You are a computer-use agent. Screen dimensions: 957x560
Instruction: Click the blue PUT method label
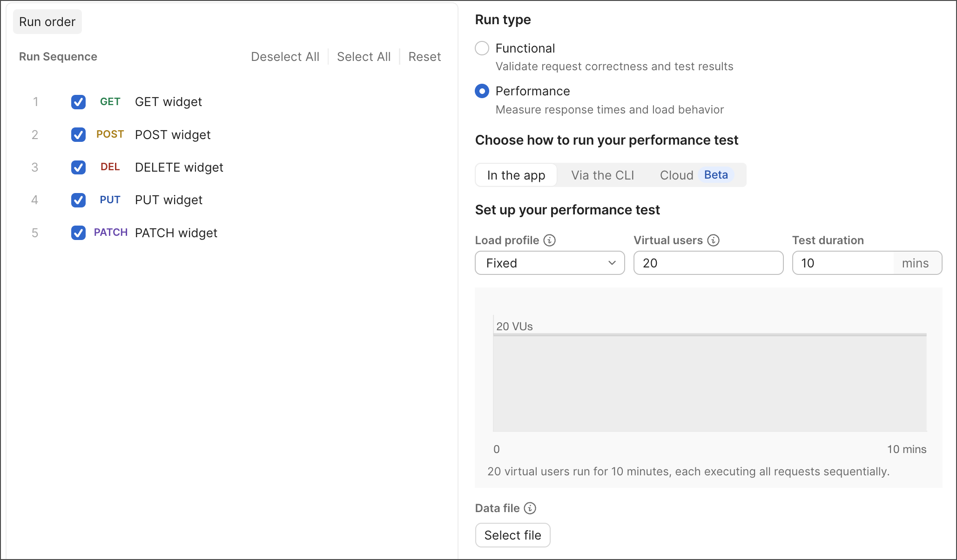click(x=110, y=200)
